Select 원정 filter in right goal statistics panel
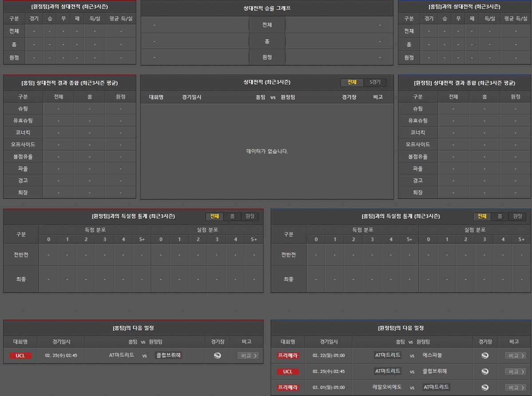The width and height of the screenshot is (532, 396). point(517,216)
